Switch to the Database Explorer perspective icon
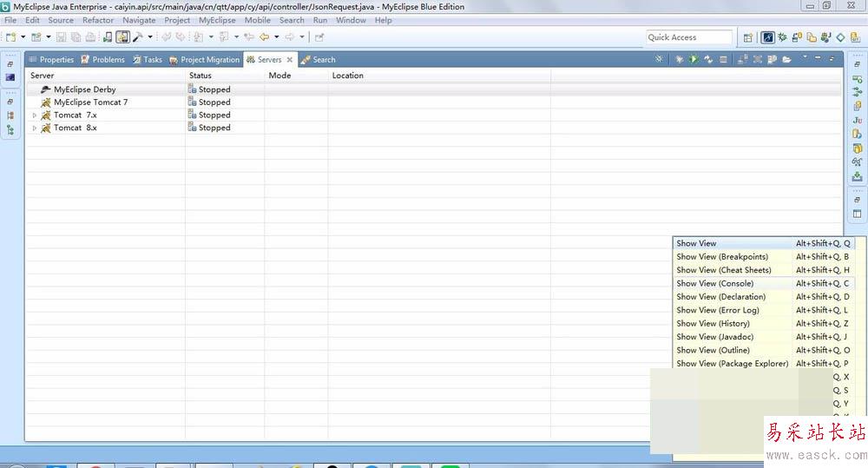Screen dimensions: 868x468 pyautogui.click(x=797, y=37)
